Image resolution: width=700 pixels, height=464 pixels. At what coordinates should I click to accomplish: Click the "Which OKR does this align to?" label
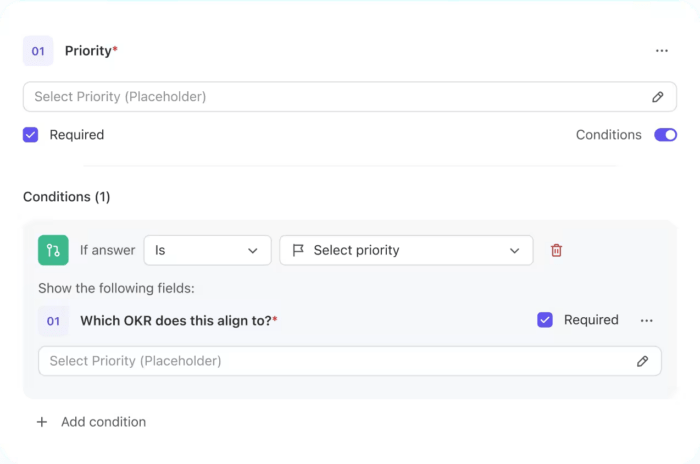point(176,321)
